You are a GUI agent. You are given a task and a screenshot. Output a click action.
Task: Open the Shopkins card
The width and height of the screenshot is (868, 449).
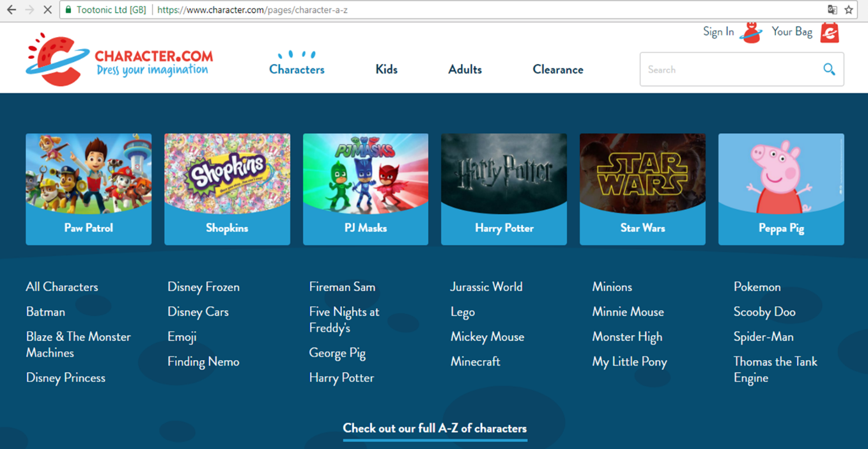227,189
